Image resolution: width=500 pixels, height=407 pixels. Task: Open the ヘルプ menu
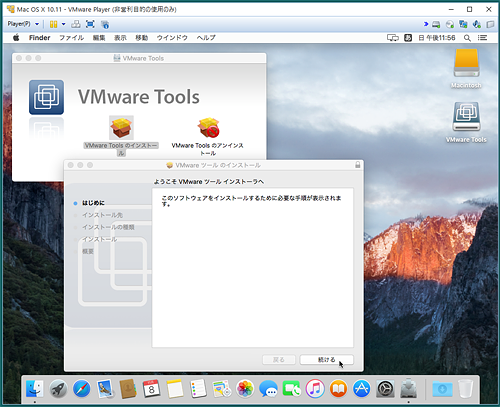pos(206,38)
